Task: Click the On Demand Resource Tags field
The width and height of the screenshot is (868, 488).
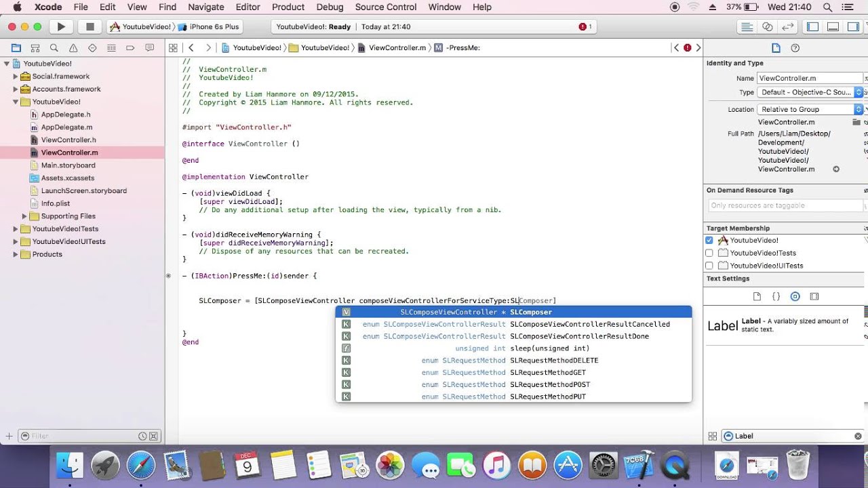Action: [785, 205]
